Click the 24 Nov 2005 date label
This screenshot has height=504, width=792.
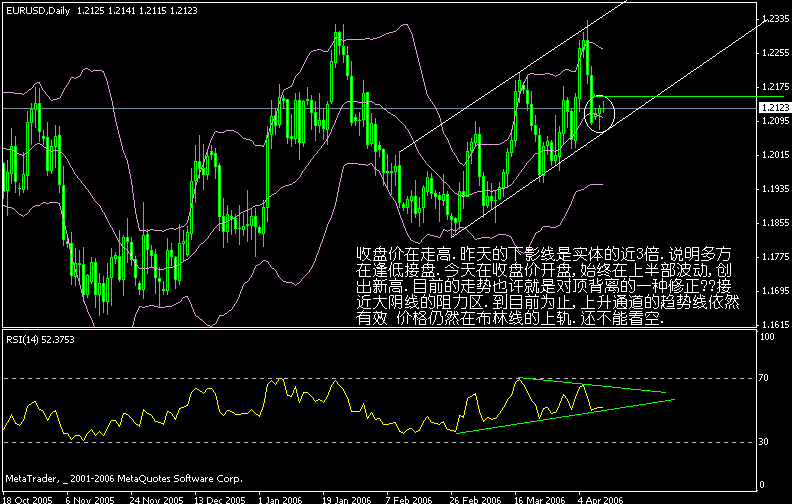click(157, 500)
